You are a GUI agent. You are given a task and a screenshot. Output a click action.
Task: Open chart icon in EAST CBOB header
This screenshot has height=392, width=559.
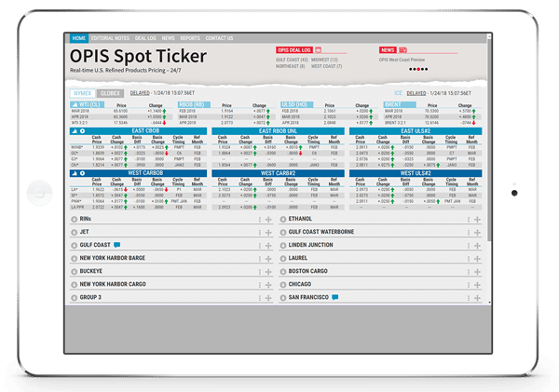(x=75, y=131)
